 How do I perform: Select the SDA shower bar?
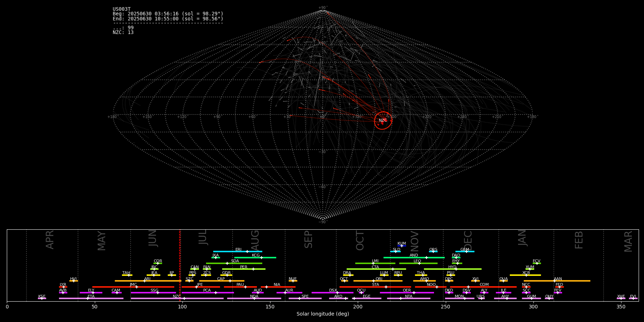(234, 263)
